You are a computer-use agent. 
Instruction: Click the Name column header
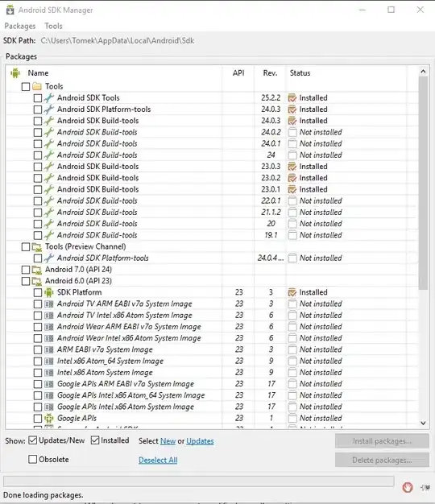coord(38,73)
